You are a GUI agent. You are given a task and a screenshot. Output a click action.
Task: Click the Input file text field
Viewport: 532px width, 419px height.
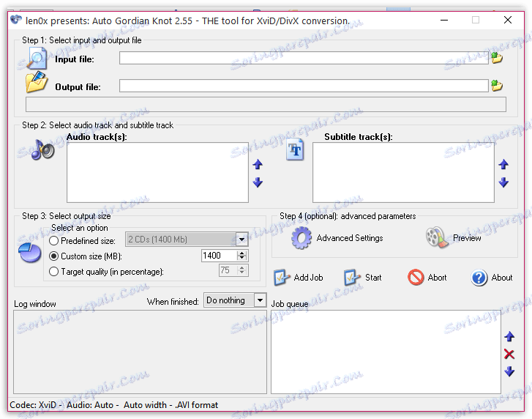point(304,58)
